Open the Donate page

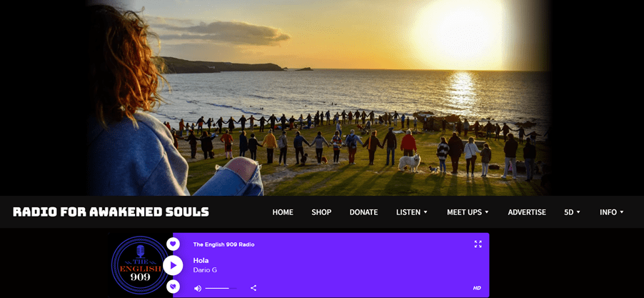click(363, 212)
